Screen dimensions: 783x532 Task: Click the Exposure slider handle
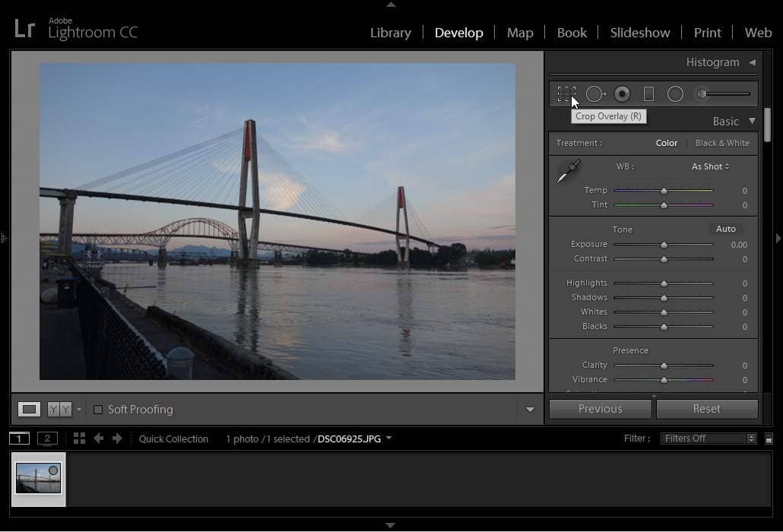coord(664,245)
